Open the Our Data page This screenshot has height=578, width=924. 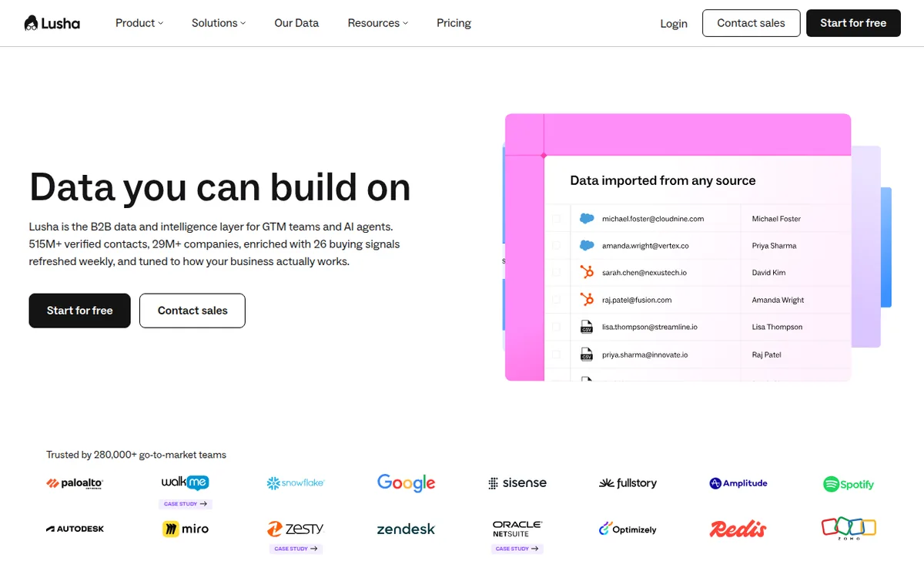(296, 23)
